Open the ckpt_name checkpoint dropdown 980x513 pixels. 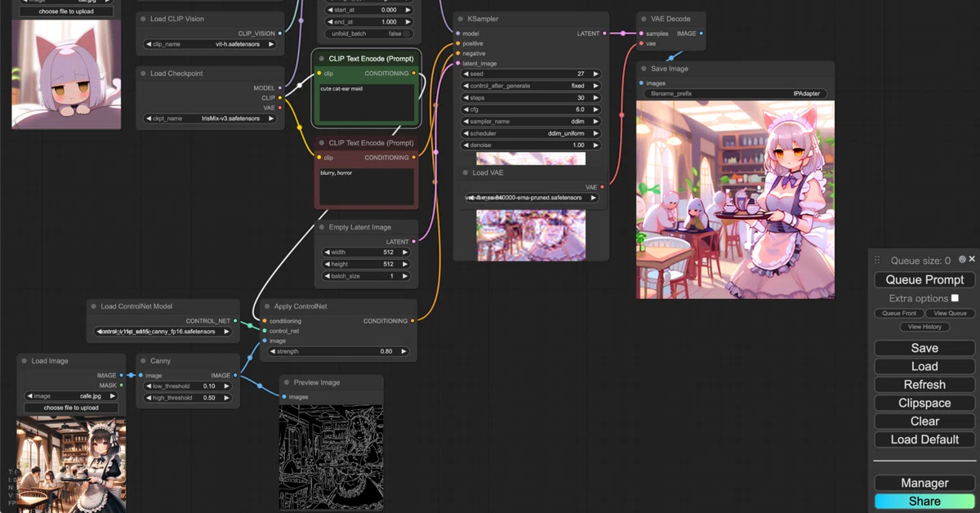pyautogui.click(x=211, y=118)
